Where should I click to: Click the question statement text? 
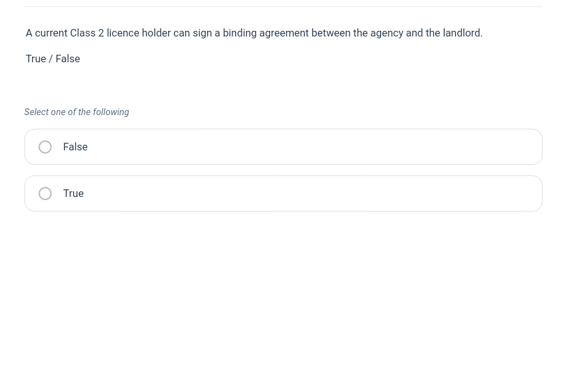pos(254,33)
